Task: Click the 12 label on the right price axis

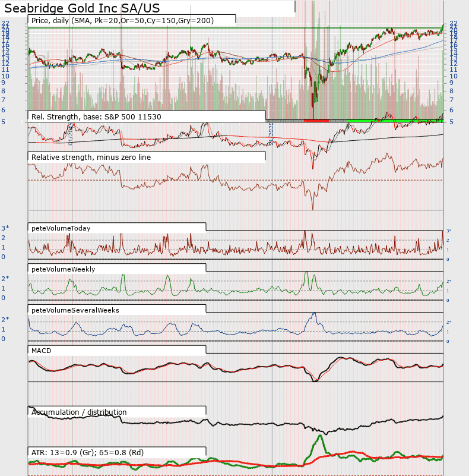Action: coord(453,64)
